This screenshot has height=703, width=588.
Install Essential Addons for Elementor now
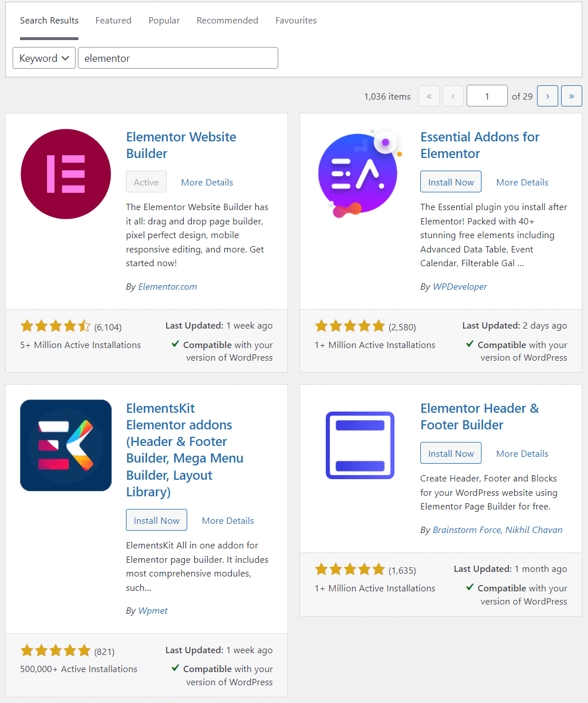451,182
